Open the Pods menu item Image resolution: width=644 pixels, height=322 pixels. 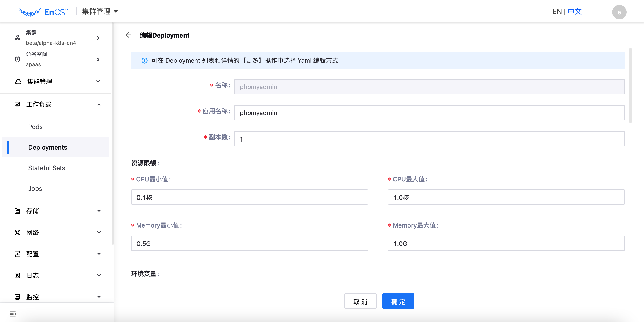coord(35,127)
